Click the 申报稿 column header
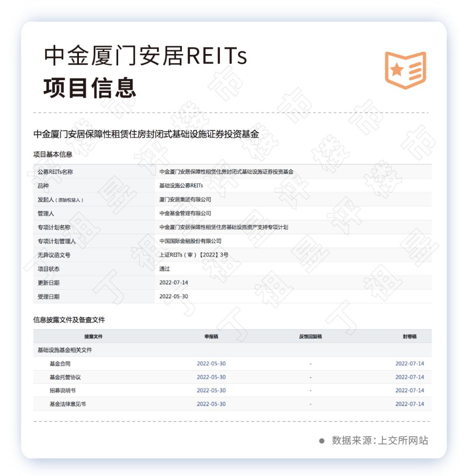 click(x=211, y=337)
